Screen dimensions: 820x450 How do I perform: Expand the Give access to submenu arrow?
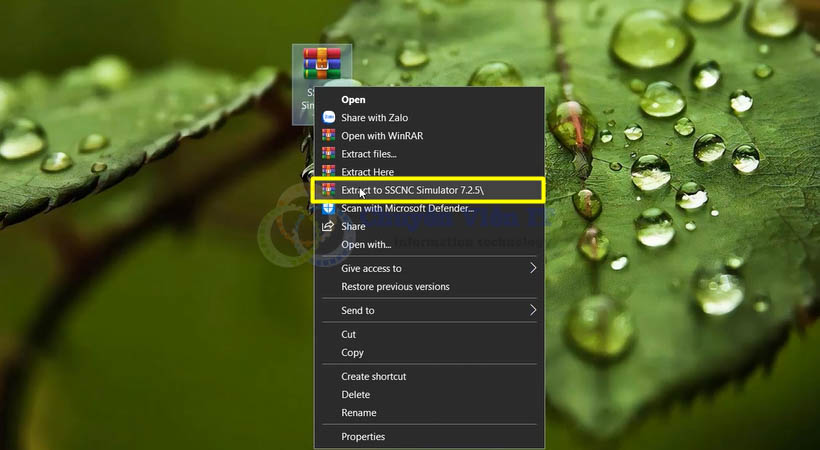(533, 268)
